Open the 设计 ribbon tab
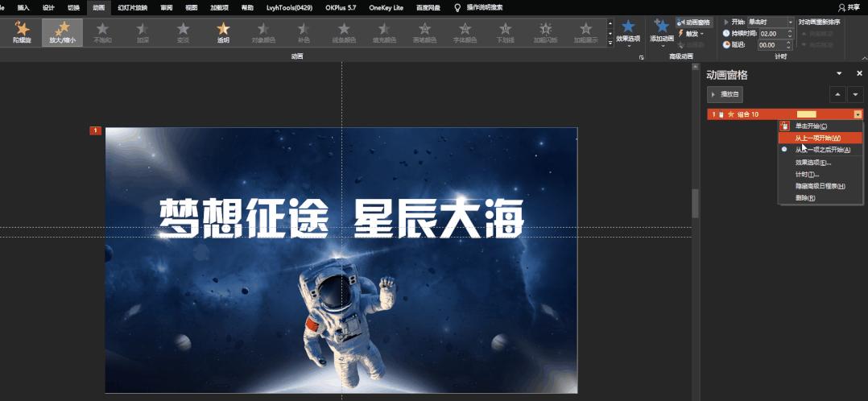The width and height of the screenshot is (868, 401). click(x=48, y=8)
